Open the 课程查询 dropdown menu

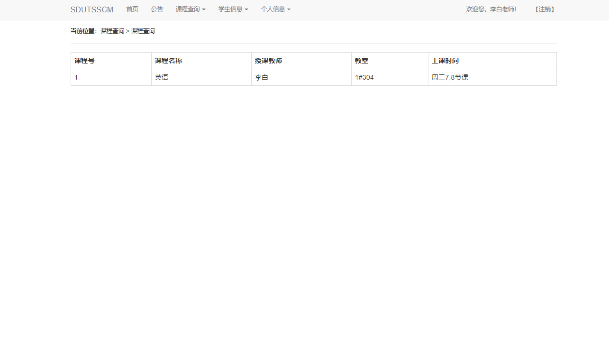click(x=191, y=9)
